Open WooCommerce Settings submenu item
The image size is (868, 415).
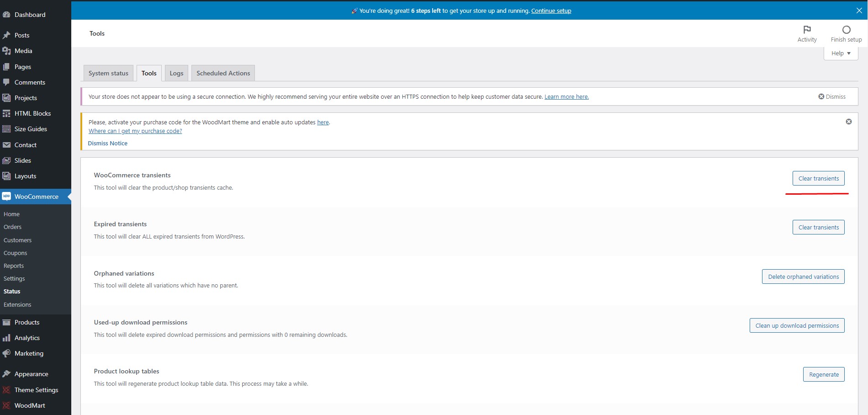click(14, 278)
